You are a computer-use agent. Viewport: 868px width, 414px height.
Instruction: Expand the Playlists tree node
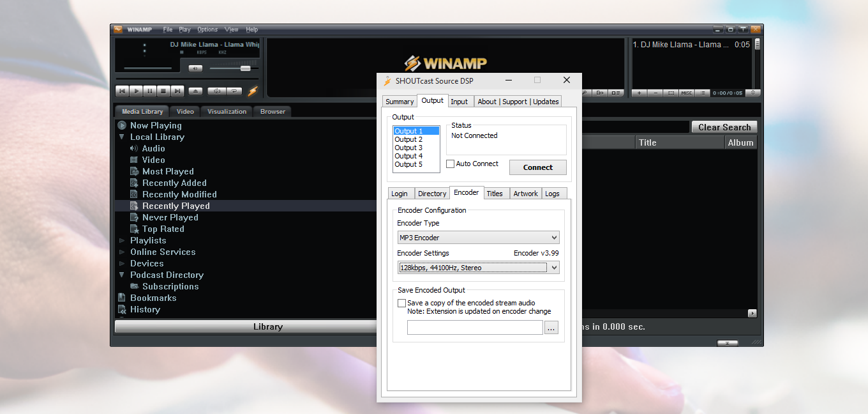(x=121, y=240)
